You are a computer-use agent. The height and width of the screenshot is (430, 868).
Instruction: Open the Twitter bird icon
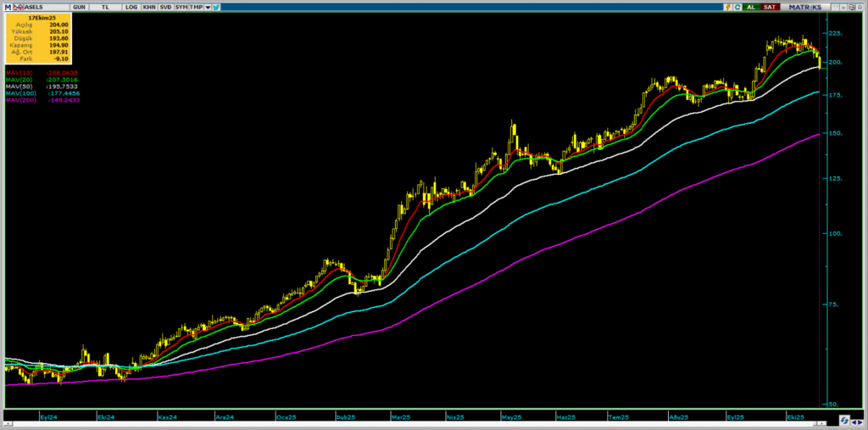pyautogui.click(x=216, y=7)
